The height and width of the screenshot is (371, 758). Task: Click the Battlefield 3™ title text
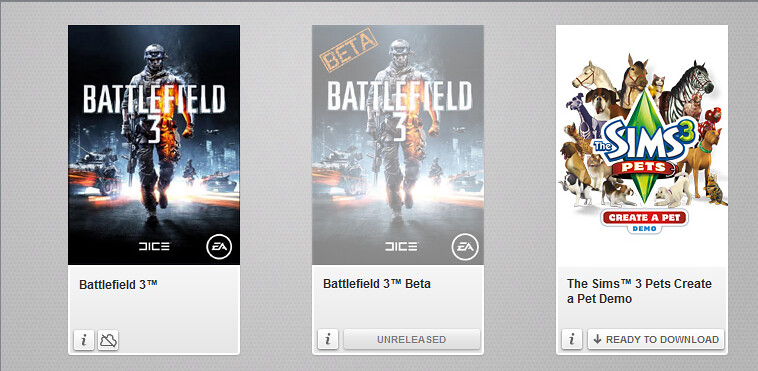(118, 284)
